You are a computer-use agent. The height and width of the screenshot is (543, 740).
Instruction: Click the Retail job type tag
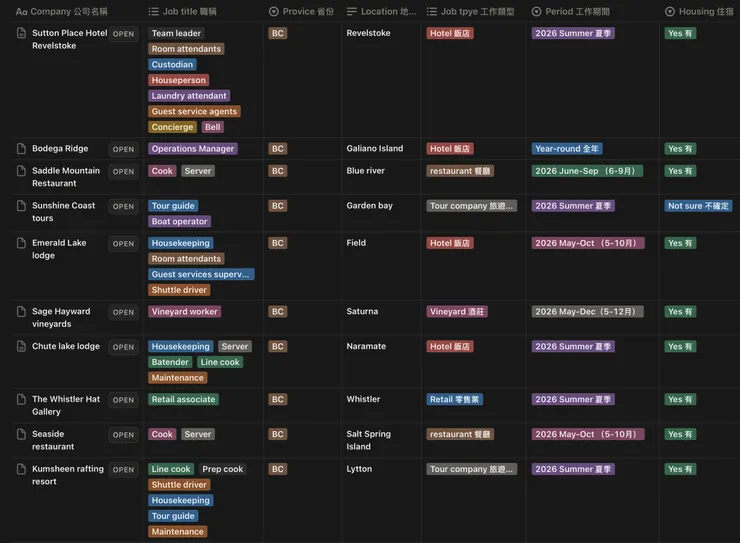coord(454,399)
